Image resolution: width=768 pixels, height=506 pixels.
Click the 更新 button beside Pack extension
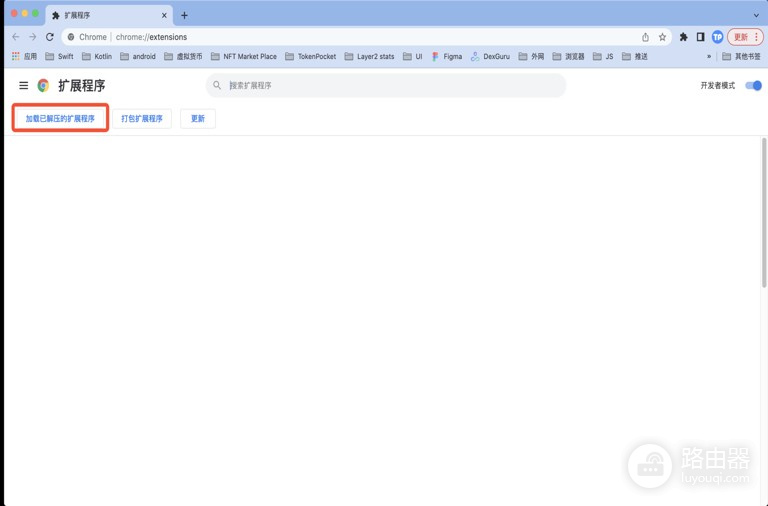pos(198,119)
